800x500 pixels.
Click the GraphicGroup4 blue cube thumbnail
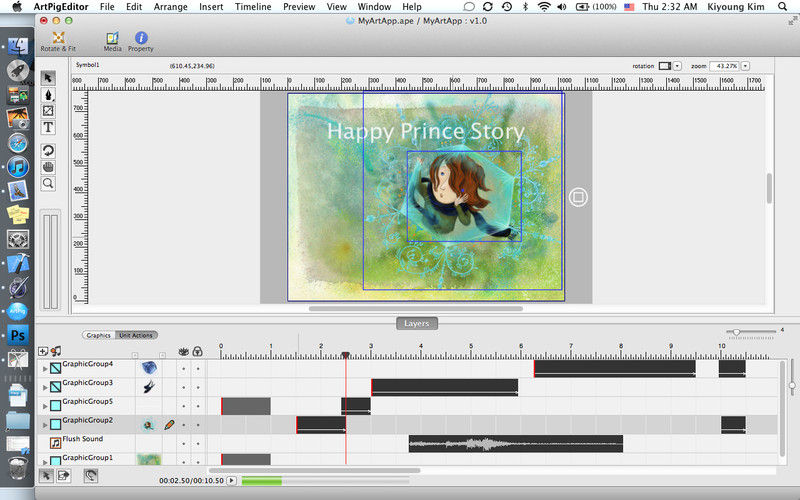pyautogui.click(x=149, y=367)
